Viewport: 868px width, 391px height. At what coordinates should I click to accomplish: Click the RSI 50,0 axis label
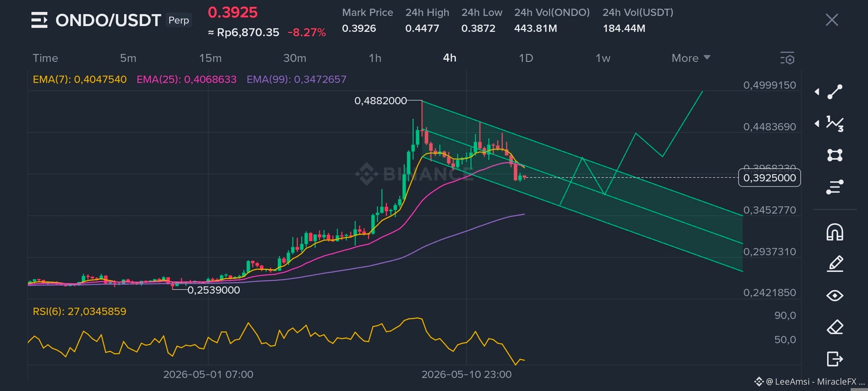(785, 340)
